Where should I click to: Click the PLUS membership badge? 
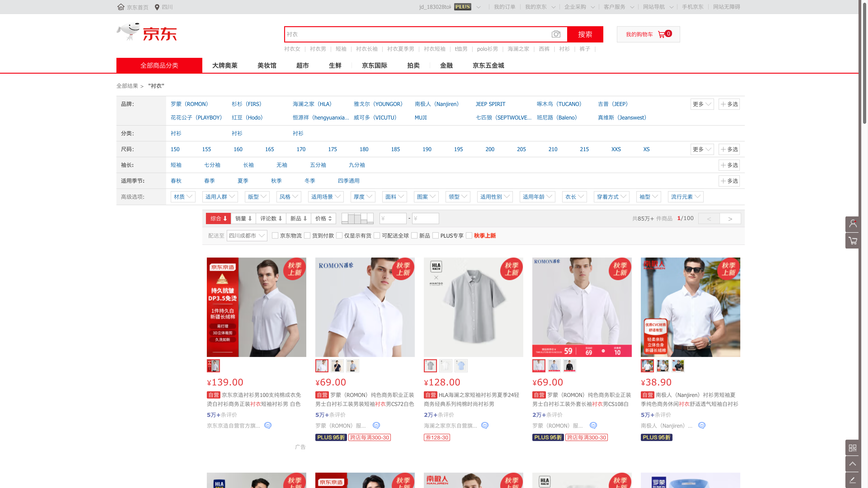point(463,7)
